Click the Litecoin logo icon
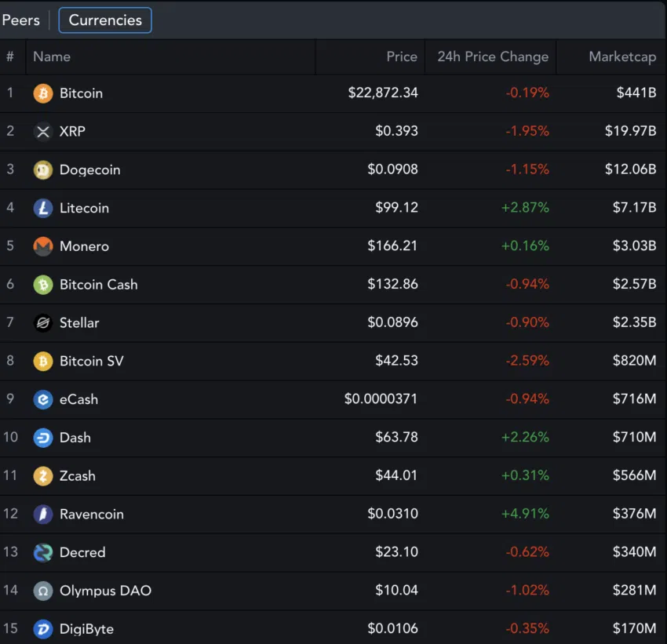The width and height of the screenshot is (667, 644). tap(42, 209)
